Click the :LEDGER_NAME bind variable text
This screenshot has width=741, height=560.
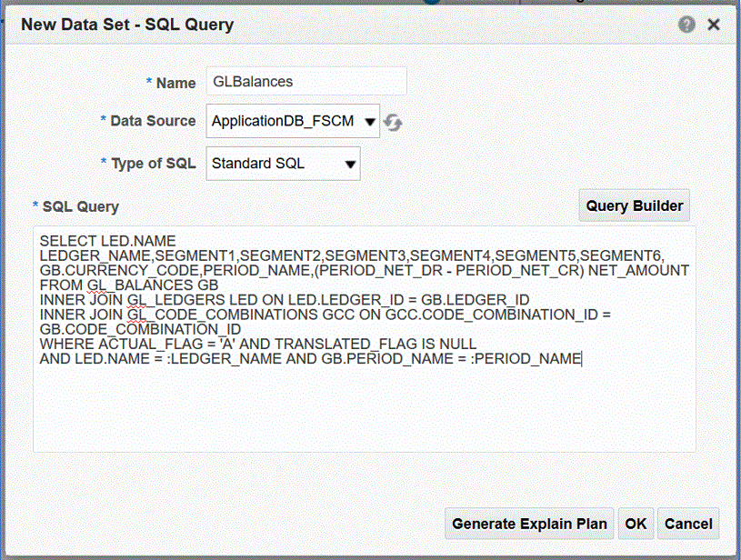(210, 358)
